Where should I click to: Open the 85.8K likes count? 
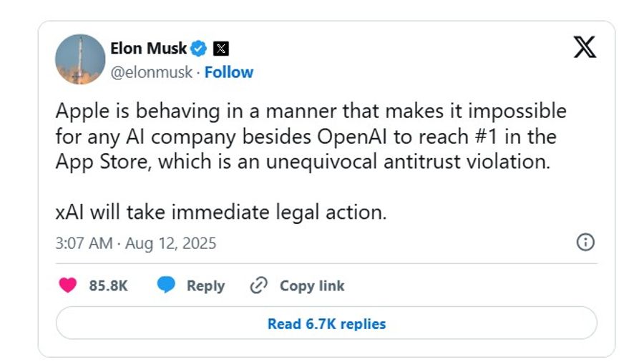pos(109,285)
